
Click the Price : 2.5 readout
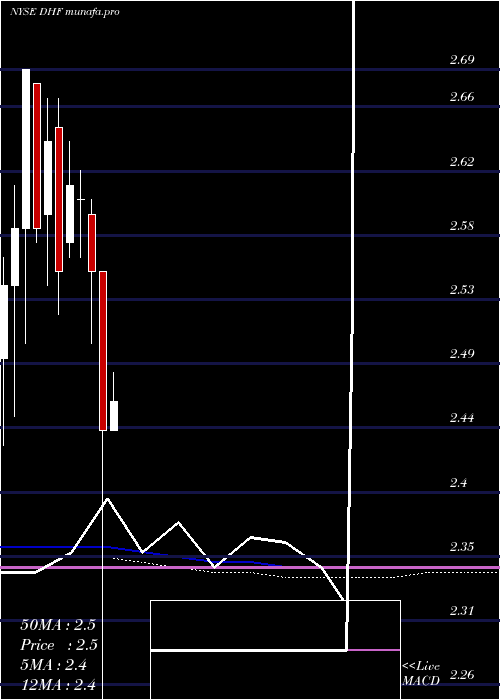pyautogui.click(x=59, y=645)
